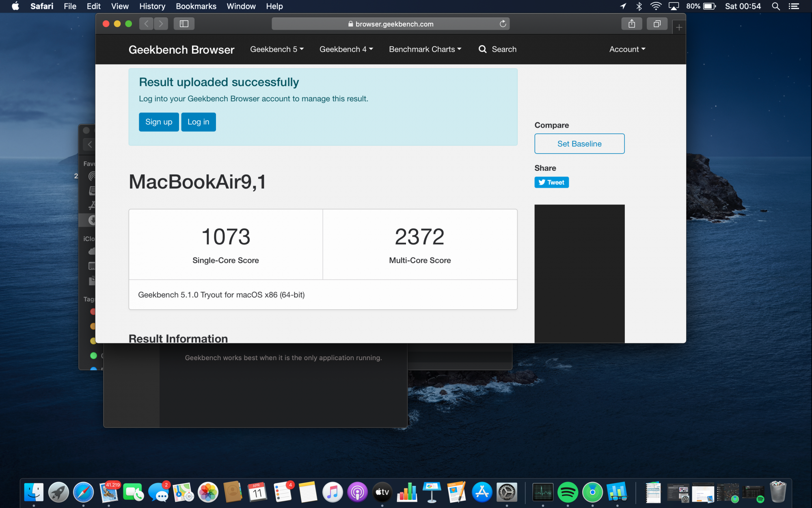
Task: Open Pages from the Dock
Action: pos(457,492)
